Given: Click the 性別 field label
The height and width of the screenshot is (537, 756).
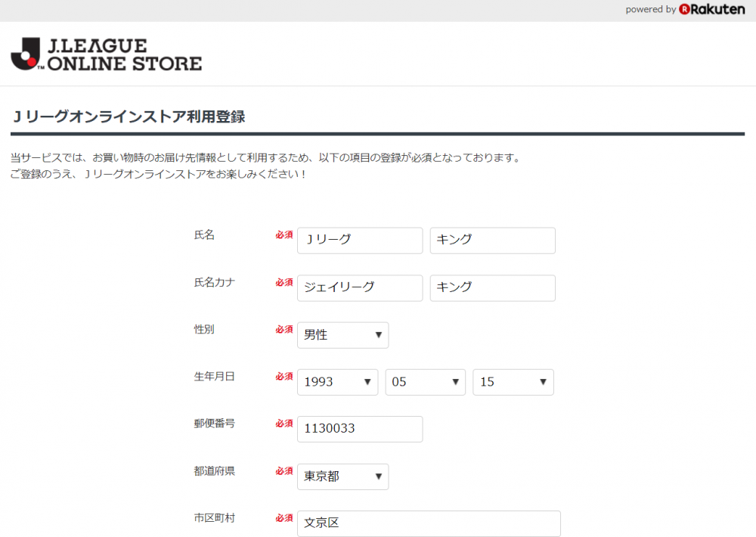Looking at the screenshot, I should [204, 330].
